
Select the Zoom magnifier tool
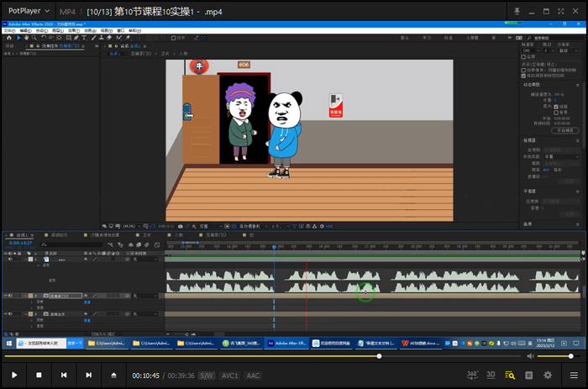pos(34,38)
